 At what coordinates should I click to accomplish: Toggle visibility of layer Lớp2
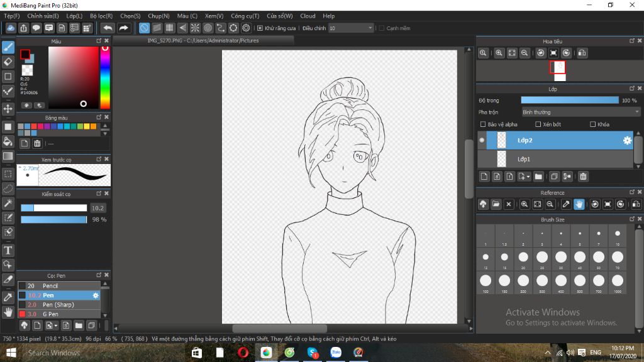point(482,140)
